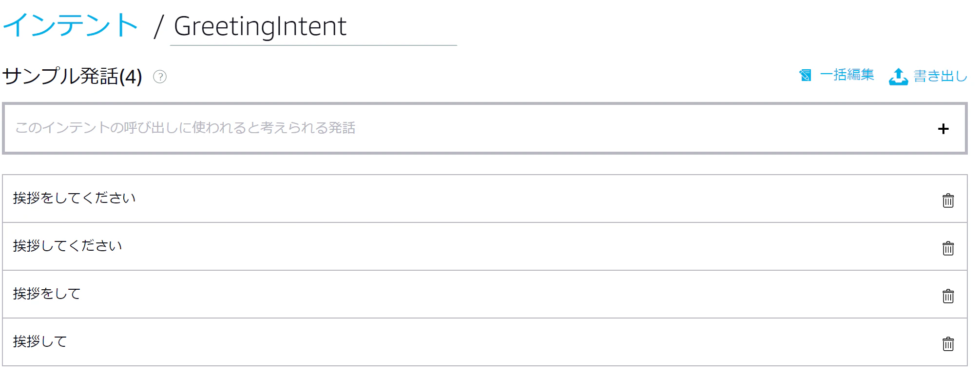This screenshot has height=379, width=980.
Task: Select the 挨拶して utterance text
Action: [40, 341]
